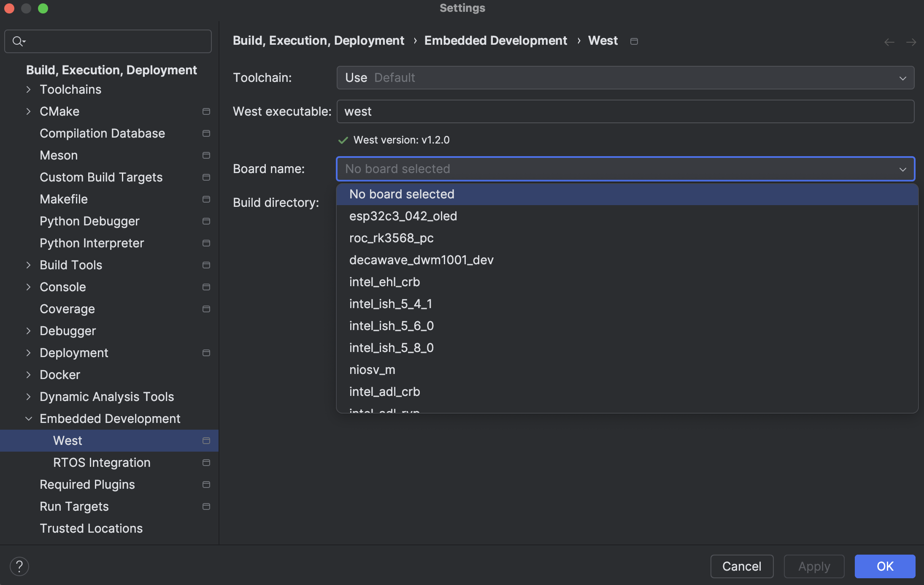Open the Help question mark icon

click(19, 566)
